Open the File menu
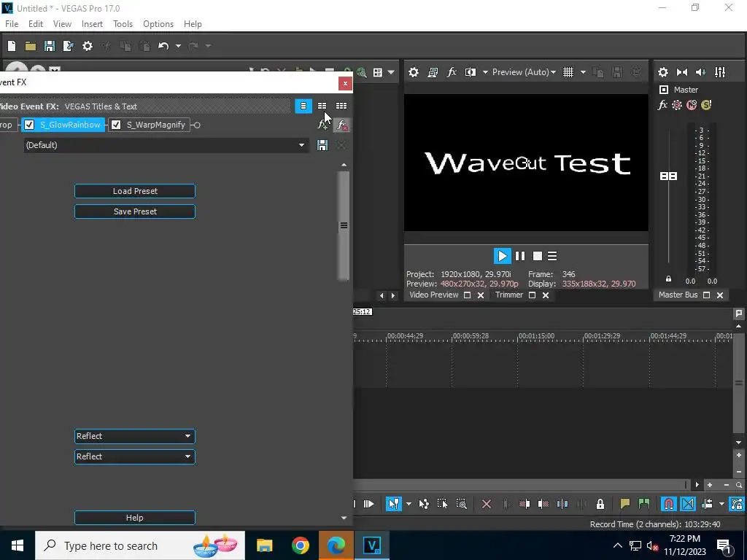747x560 pixels. click(x=12, y=24)
